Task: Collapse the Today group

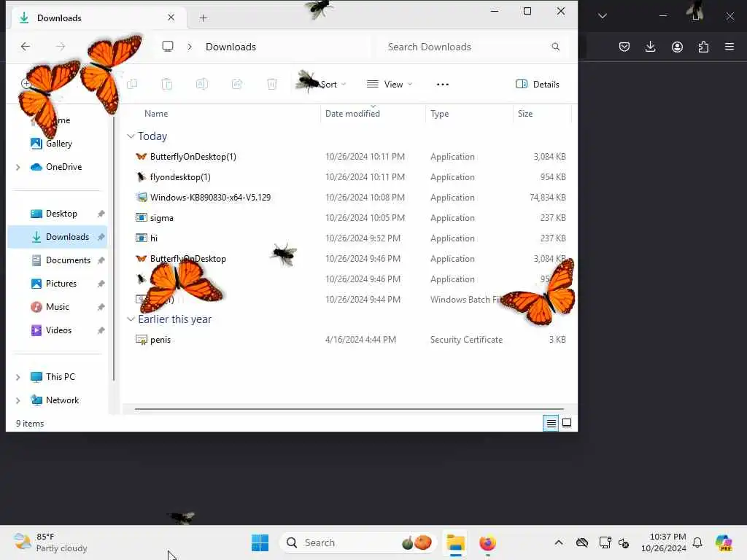Action: pyautogui.click(x=131, y=136)
